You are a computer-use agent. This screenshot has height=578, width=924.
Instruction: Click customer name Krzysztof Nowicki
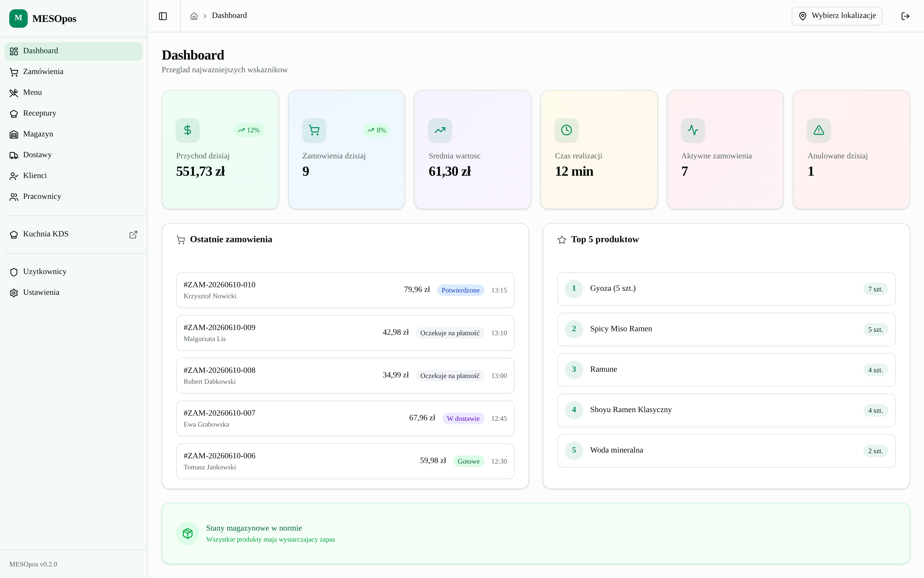210,296
